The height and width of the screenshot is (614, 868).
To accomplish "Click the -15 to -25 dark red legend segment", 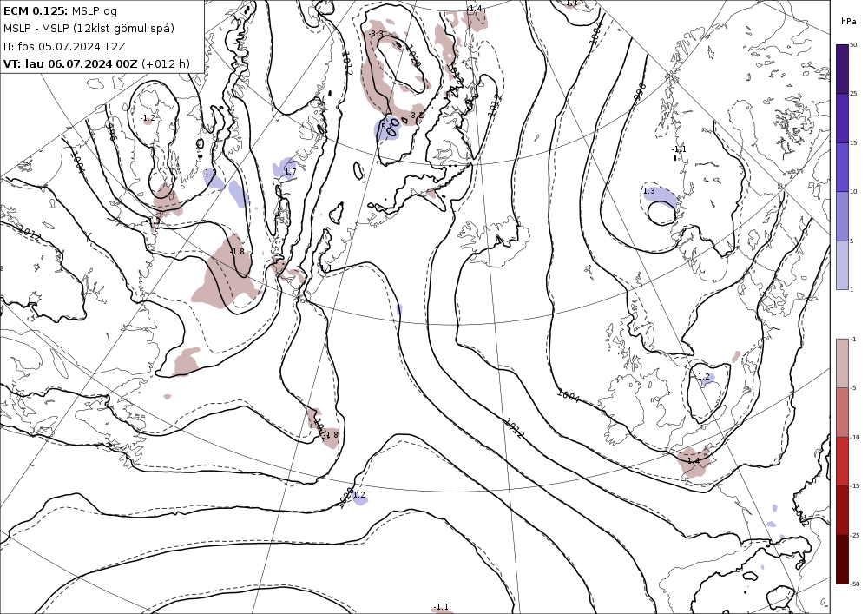I will [842, 510].
